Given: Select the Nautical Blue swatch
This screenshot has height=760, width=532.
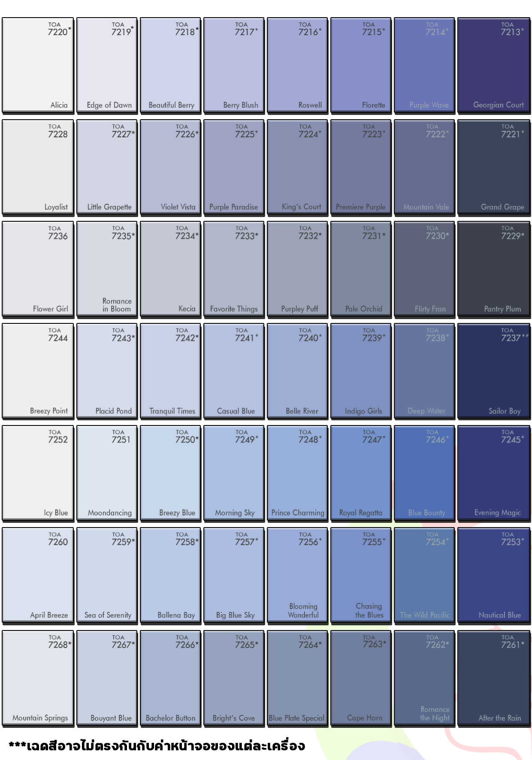Looking at the screenshot, I should click(x=494, y=575).
